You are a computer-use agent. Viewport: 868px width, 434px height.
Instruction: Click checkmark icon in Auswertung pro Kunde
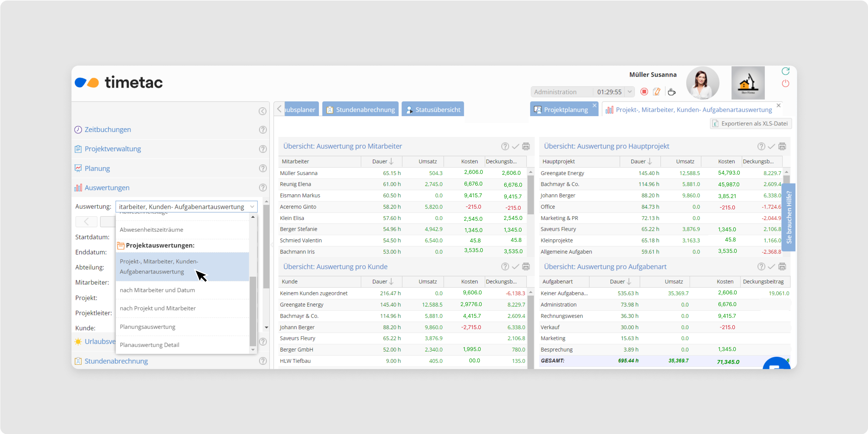tap(515, 267)
